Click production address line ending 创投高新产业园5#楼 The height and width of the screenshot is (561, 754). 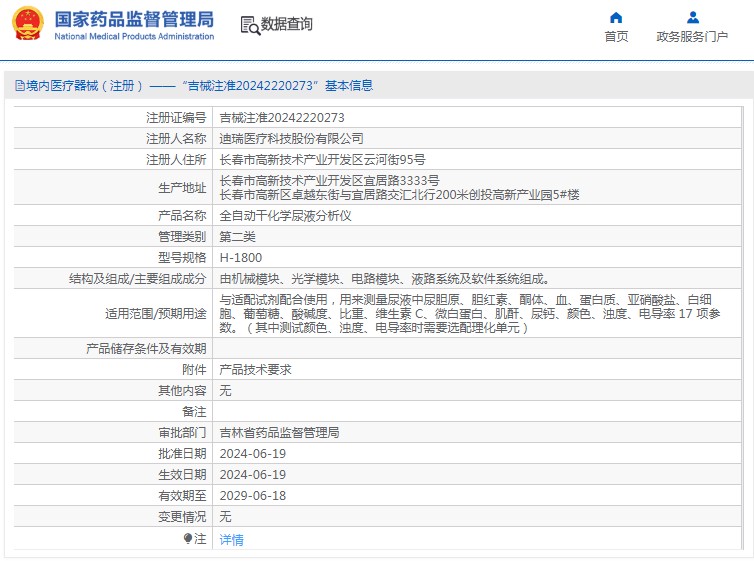click(400, 195)
